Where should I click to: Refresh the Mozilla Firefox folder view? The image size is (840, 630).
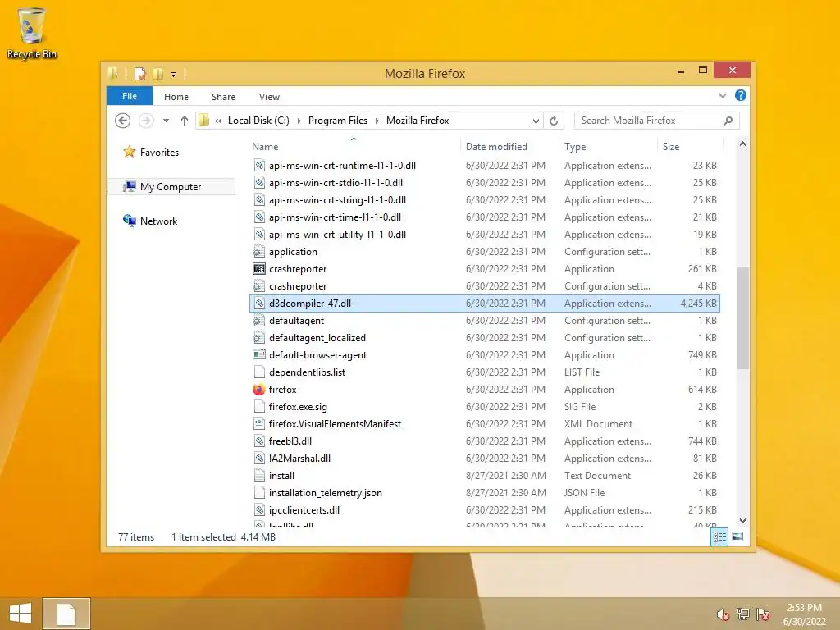554,121
